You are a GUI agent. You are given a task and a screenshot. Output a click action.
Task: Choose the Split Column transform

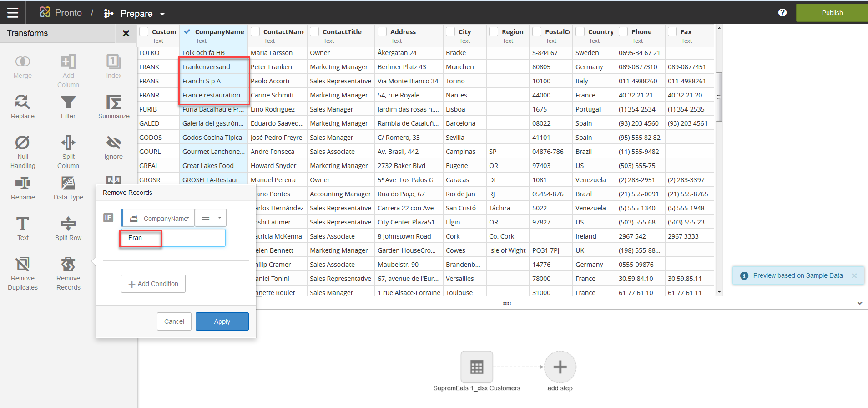pos(68,143)
